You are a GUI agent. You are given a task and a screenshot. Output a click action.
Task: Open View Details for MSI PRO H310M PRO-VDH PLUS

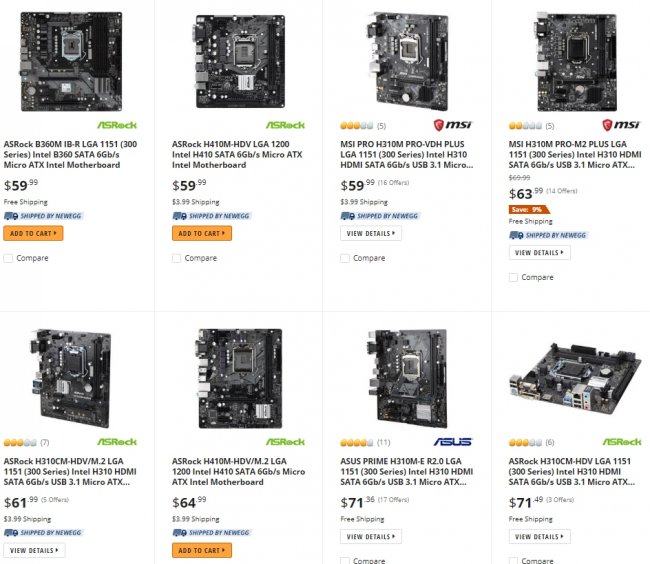pos(370,233)
